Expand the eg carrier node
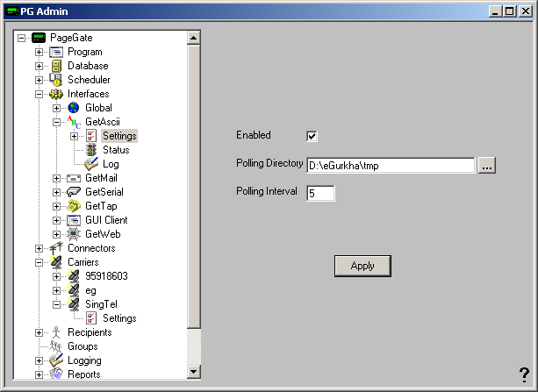This screenshot has height=392, width=538. pyautogui.click(x=56, y=290)
